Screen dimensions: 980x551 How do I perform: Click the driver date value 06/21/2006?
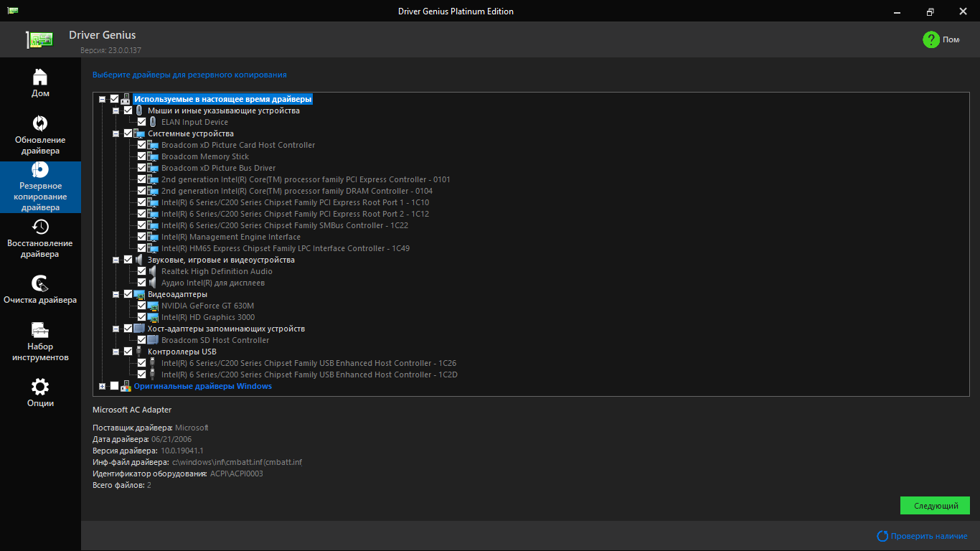[x=171, y=439]
